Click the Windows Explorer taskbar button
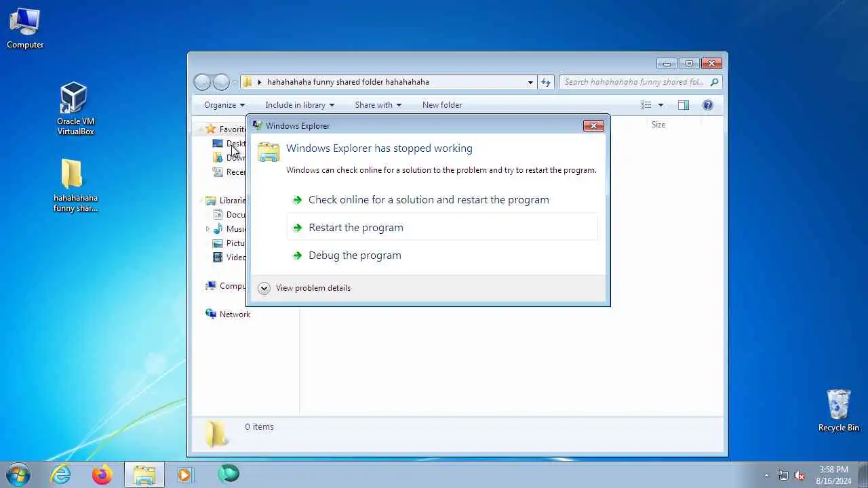868x488 pixels. [x=144, y=474]
